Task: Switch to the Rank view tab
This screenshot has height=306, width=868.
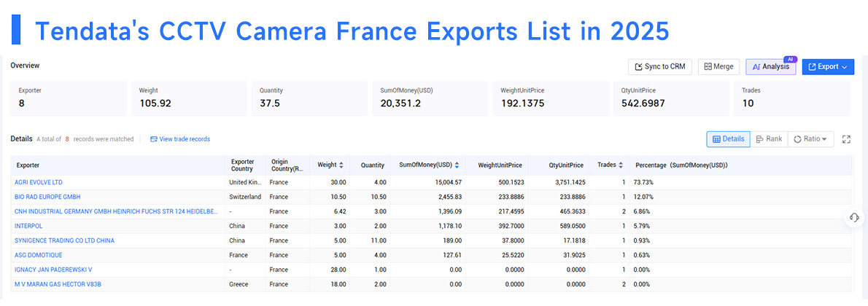Action: [769, 139]
